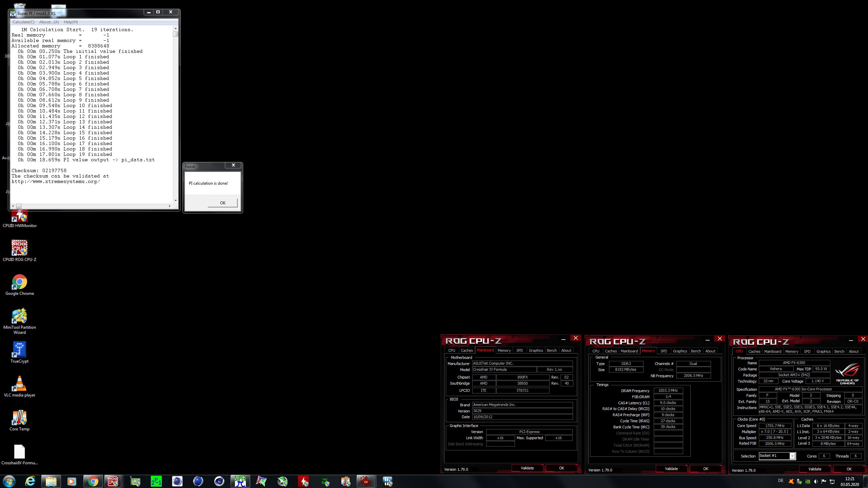This screenshot has height=488, width=868.
Task: Switch to ROG CPU-Z in the taskbar
Action: point(113,481)
